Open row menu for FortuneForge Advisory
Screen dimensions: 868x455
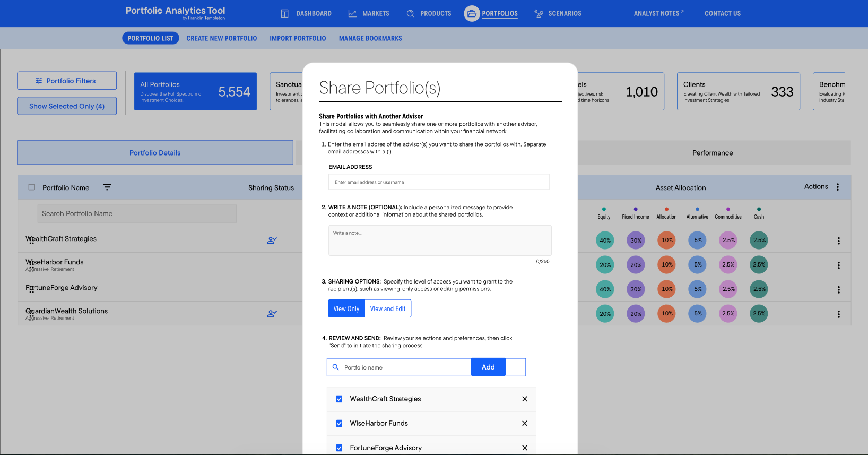point(839,289)
